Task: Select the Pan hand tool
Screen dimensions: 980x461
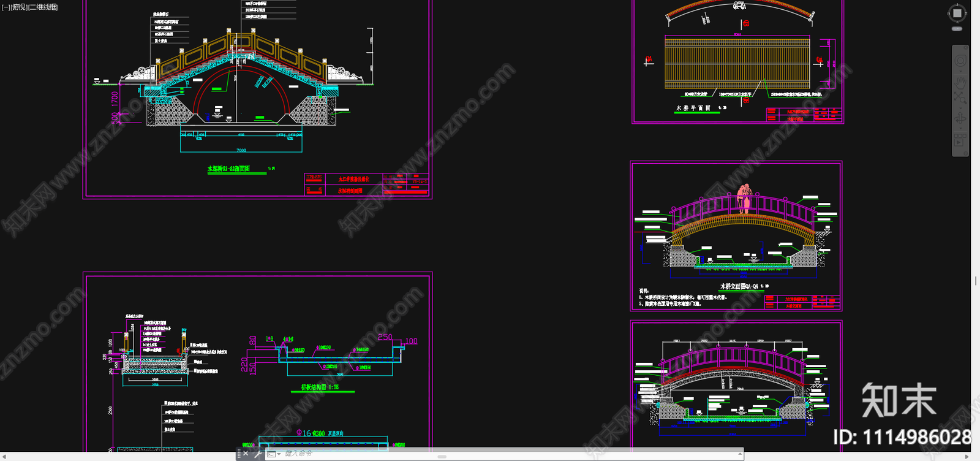Action: (960, 83)
